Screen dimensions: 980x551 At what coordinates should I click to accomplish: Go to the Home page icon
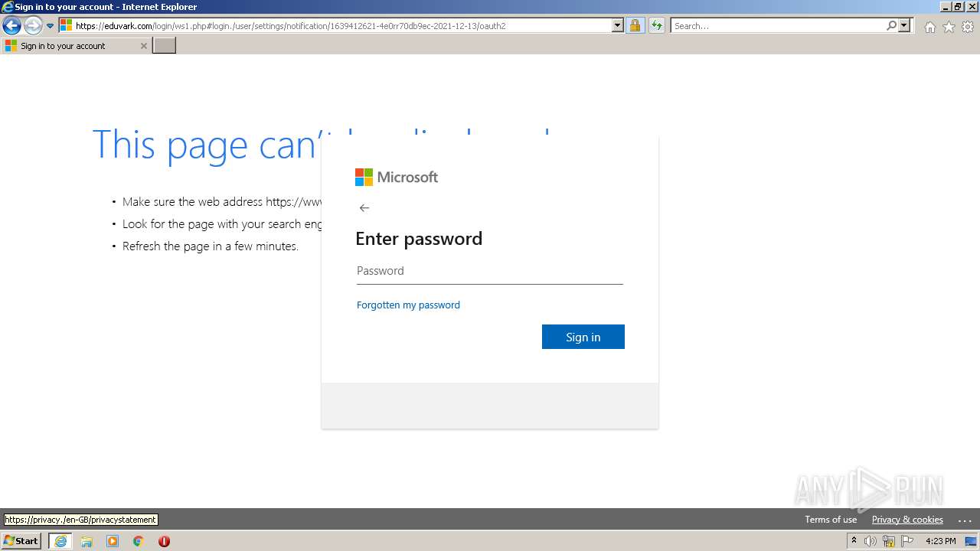point(929,27)
